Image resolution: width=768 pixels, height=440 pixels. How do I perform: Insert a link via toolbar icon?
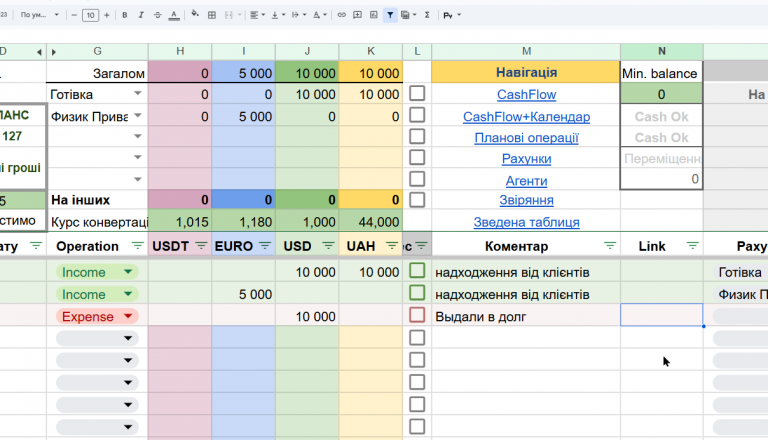pos(341,15)
